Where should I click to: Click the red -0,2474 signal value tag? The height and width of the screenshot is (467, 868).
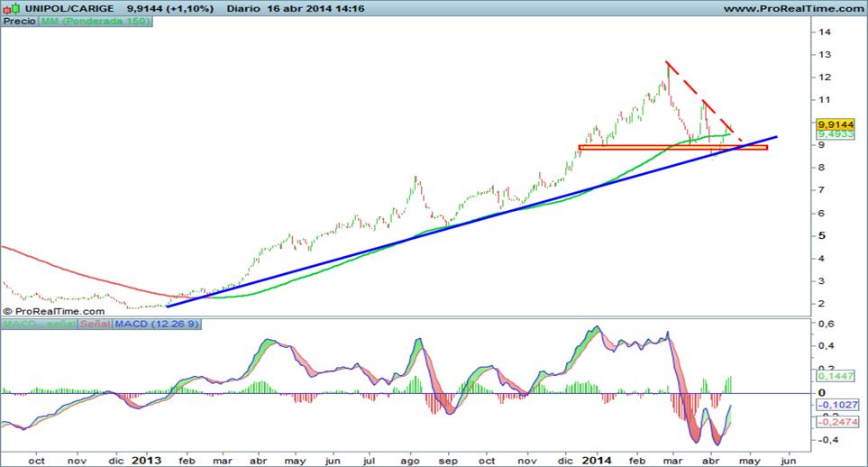point(837,422)
